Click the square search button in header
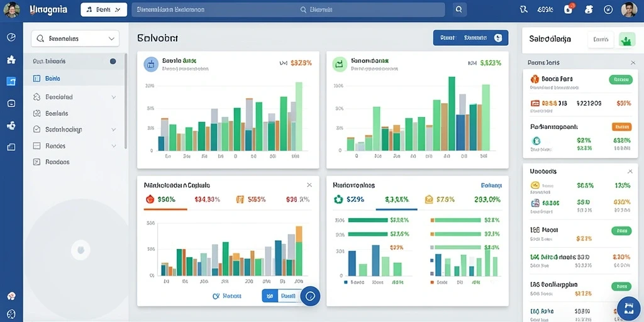Screen dimensions: 644x322 (458, 9)
